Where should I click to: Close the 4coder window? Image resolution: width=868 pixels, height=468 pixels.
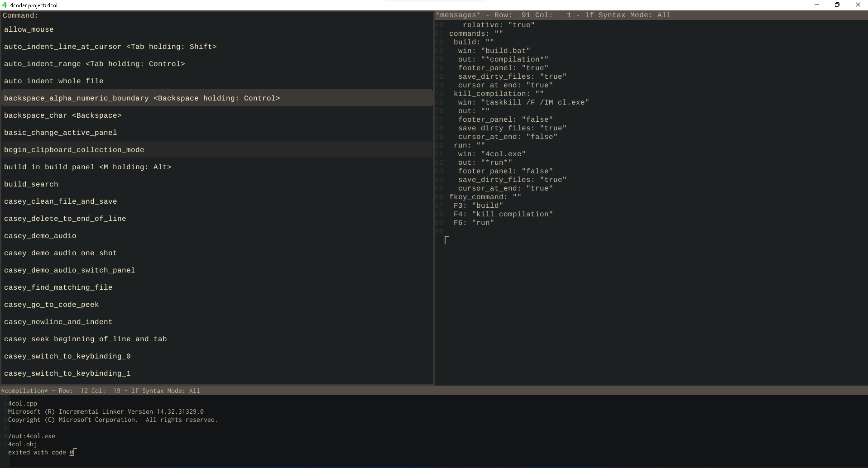point(858,5)
